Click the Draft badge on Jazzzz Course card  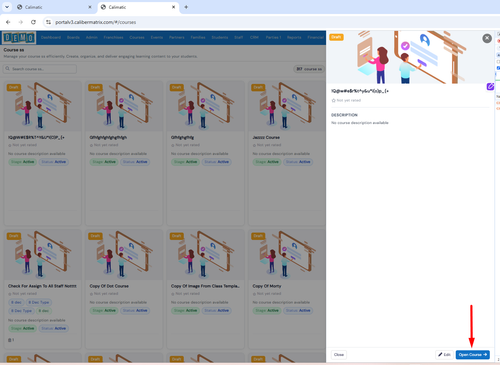pos(258,87)
